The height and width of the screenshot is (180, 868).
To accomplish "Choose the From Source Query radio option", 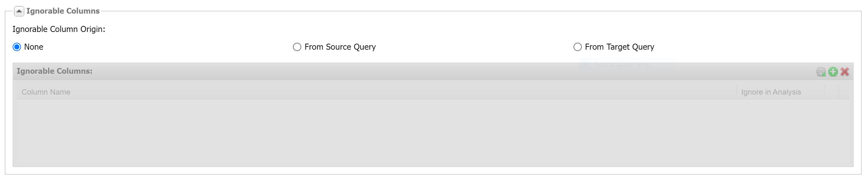I will pyautogui.click(x=297, y=47).
